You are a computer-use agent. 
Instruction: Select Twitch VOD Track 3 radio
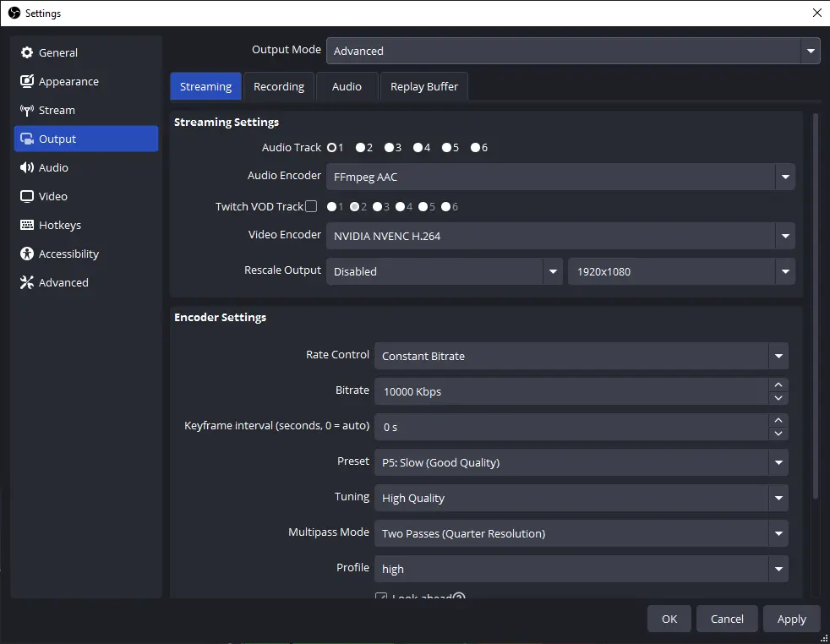click(x=378, y=206)
